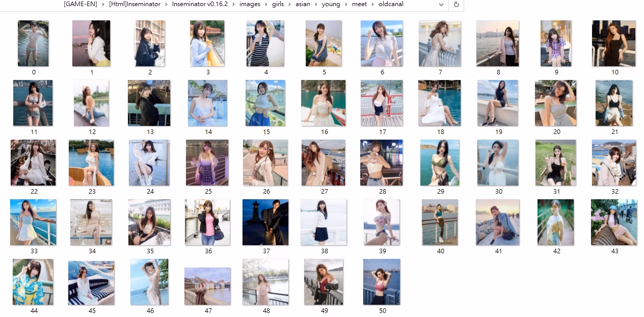Select image file thumbnail 10
The width and height of the screenshot is (644, 317).
click(x=614, y=43)
